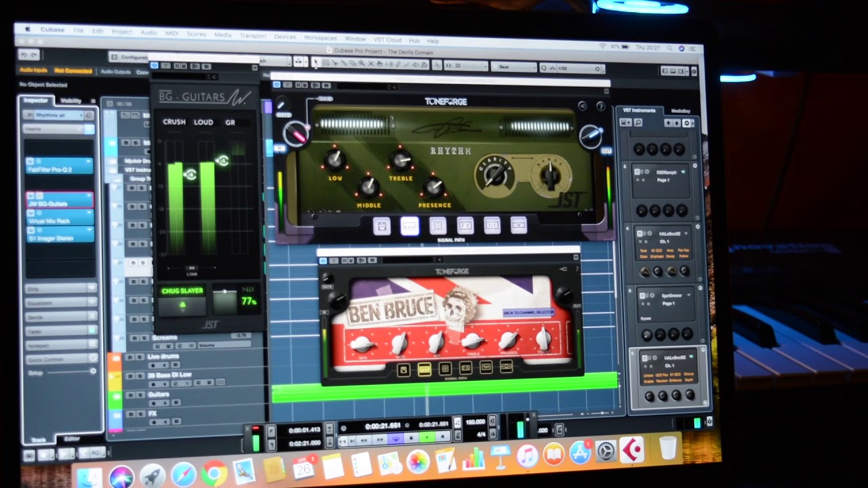
Task: Switch to the MediaBay tab
Action: point(680,111)
